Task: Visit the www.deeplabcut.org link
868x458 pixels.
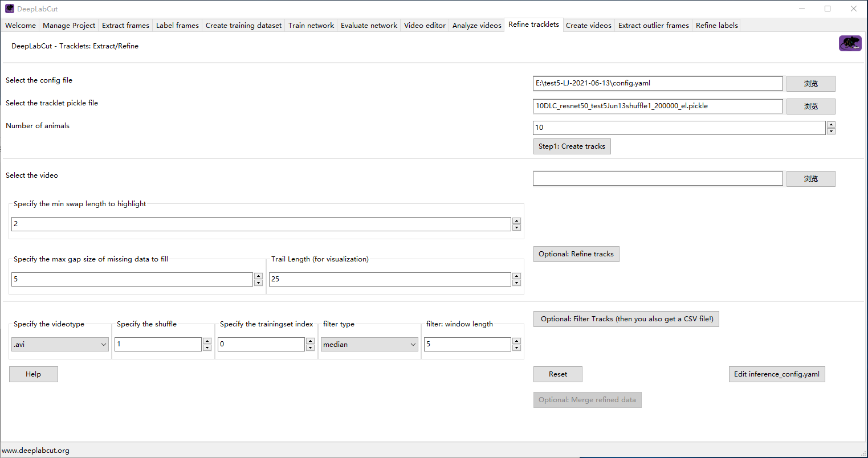Action: 35,450
